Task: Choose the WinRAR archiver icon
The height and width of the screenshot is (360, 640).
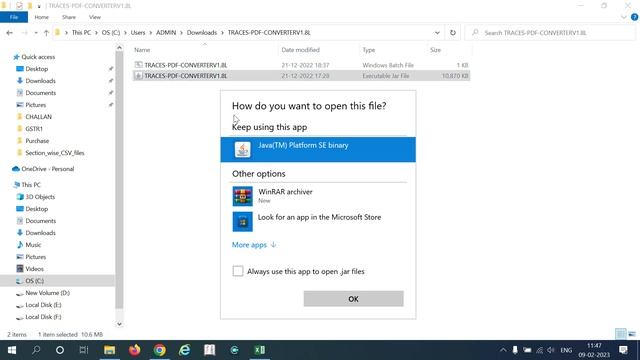Action: 242,196
